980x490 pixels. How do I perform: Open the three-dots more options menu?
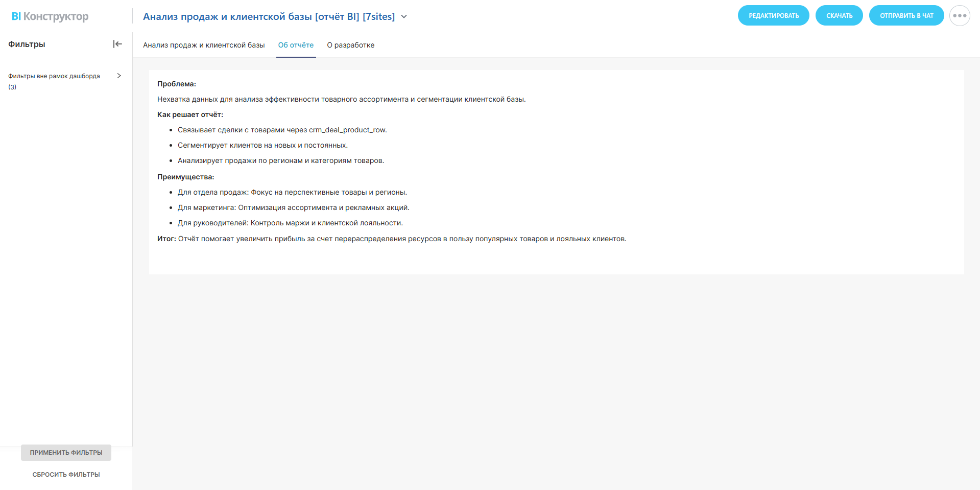click(x=960, y=16)
